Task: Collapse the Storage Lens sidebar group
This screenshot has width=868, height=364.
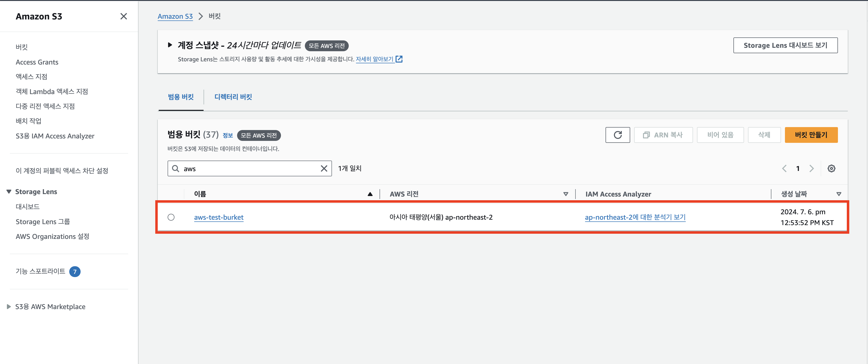Action: click(x=9, y=192)
